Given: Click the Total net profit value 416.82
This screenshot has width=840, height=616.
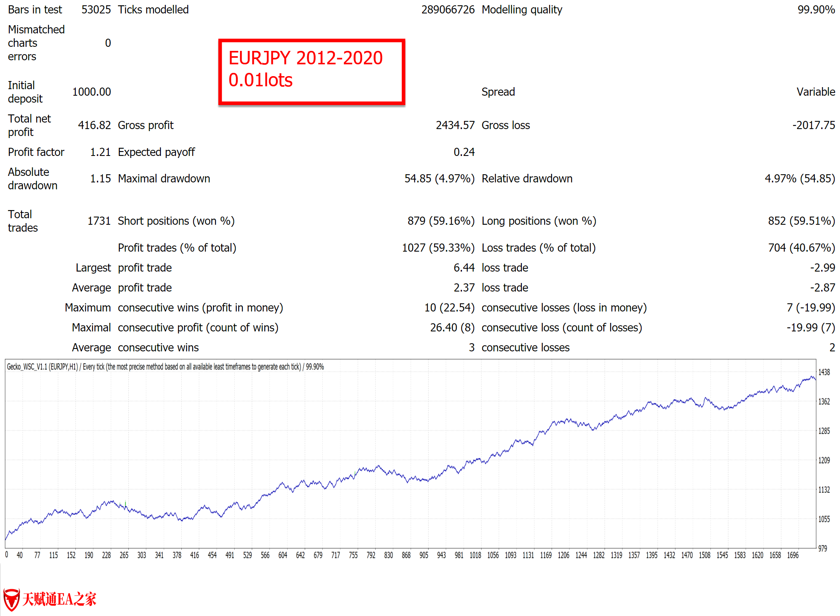Looking at the screenshot, I should pos(94,125).
